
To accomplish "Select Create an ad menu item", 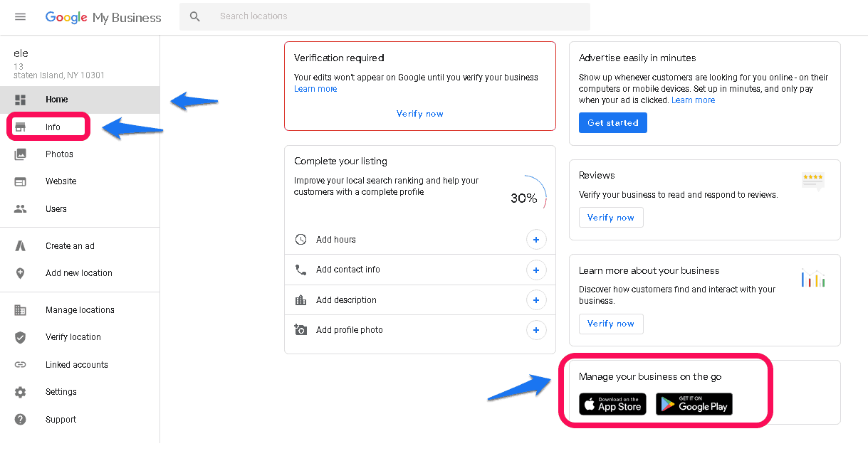I will pyautogui.click(x=80, y=246).
